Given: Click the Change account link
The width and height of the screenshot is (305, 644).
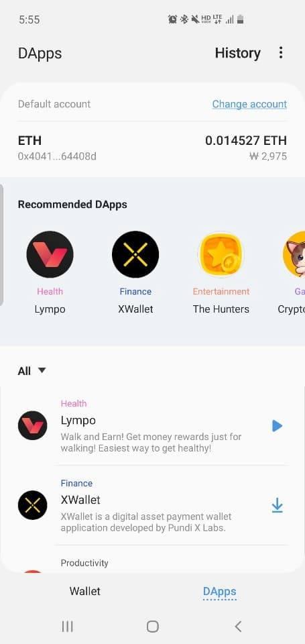Looking at the screenshot, I should (x=249, y=104).
